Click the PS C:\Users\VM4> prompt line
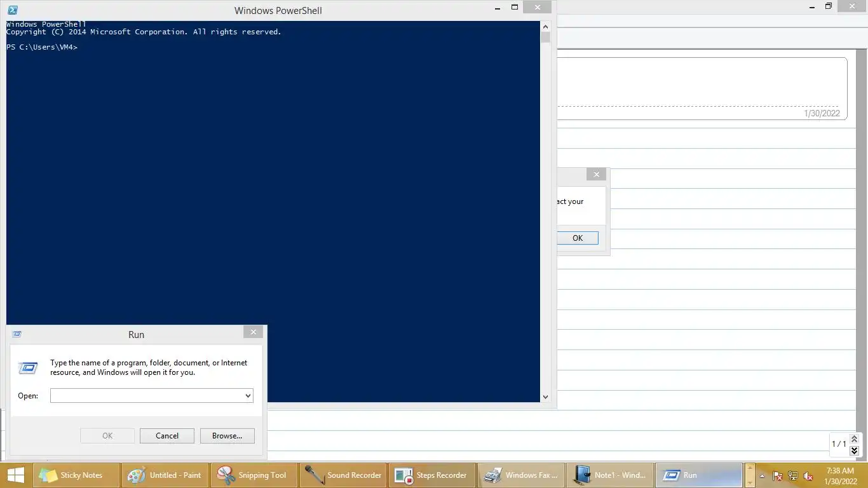Screen dimensions: 868x488 (x=42, y=47)
